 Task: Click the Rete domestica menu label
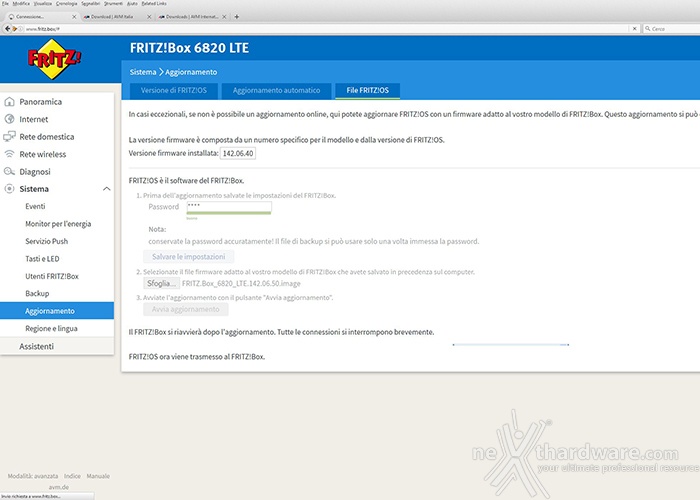47,137
